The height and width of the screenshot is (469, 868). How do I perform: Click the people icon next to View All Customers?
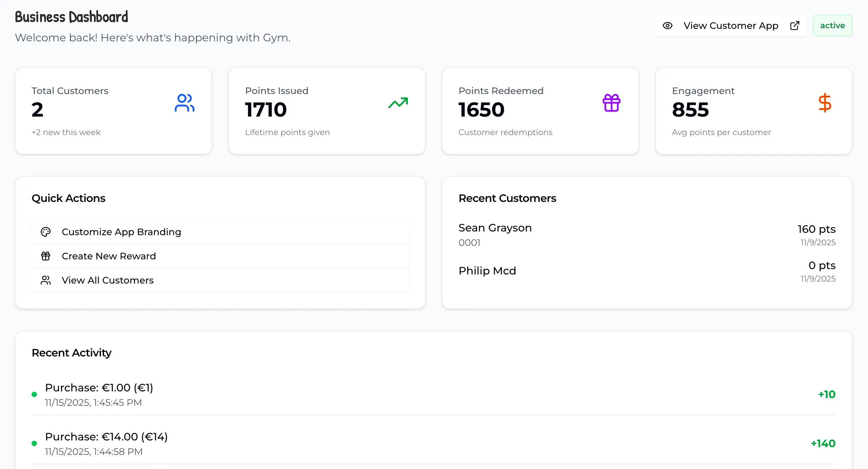tap(46, 281)
